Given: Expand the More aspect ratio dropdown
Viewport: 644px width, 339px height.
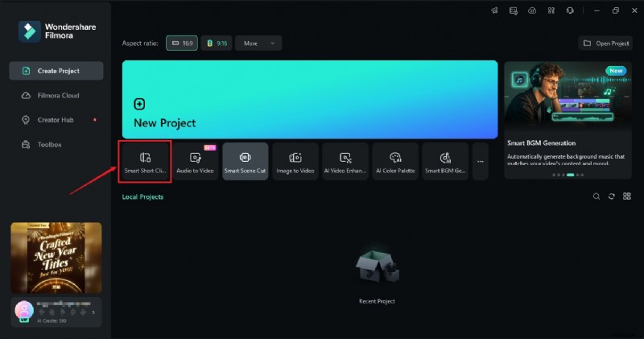Looking at the screenshot, I should (258, 43).
